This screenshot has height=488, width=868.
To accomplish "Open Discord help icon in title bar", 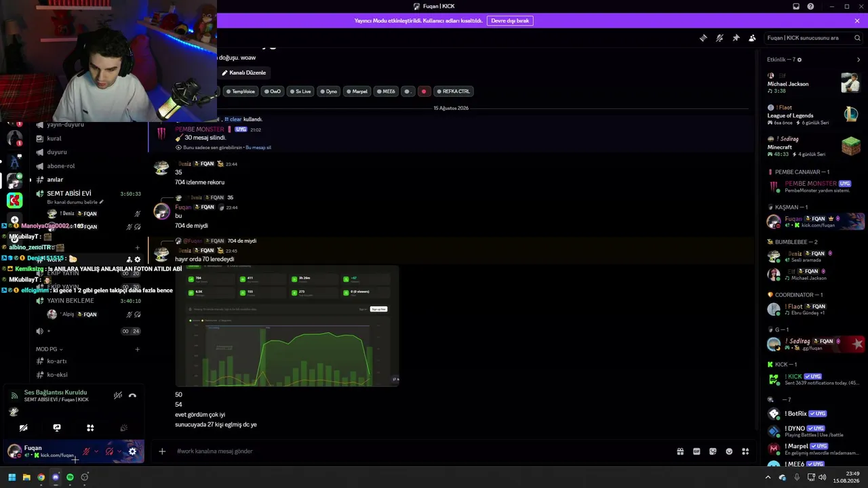I will pyautogui.click(x=810, y=6).
